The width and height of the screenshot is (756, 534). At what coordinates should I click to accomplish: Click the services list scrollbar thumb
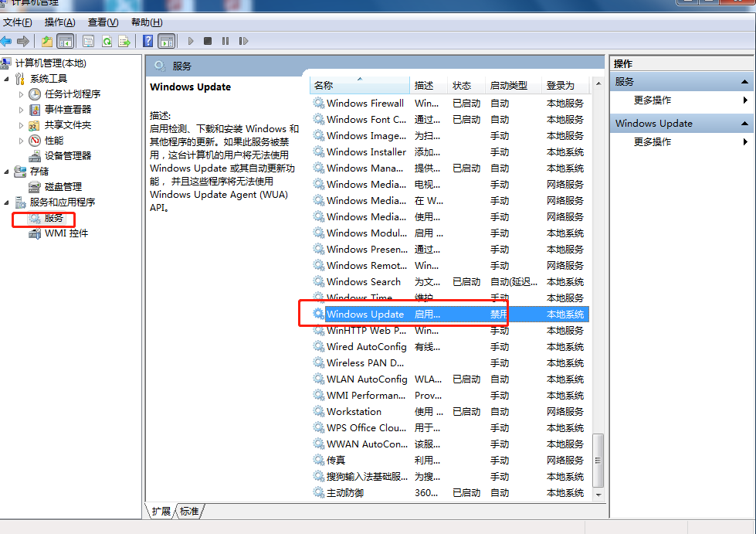pyautogui.click(x=598, y=460)
